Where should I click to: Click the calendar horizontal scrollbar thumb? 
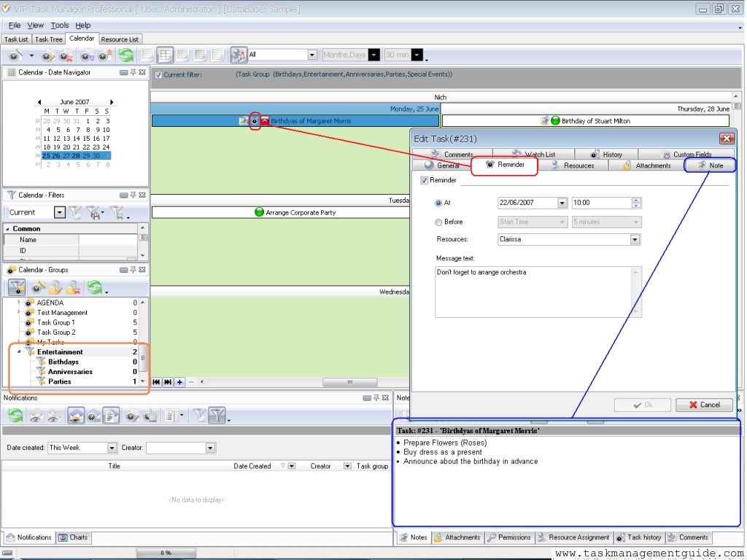[x=349, y=382]
